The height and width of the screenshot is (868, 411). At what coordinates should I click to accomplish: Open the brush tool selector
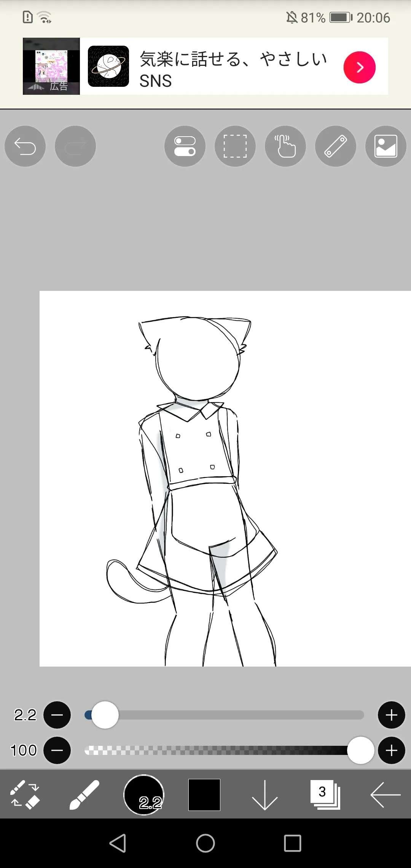[x=84, y=795]
